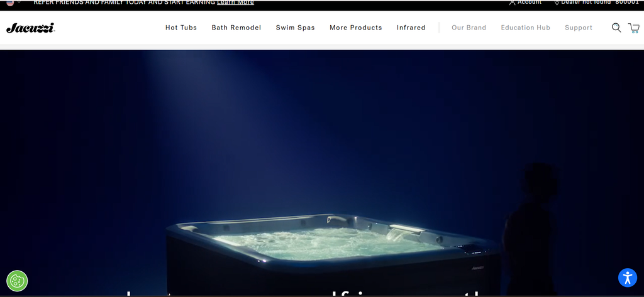Expand the country selector chevron

click(x=19, y=2)
